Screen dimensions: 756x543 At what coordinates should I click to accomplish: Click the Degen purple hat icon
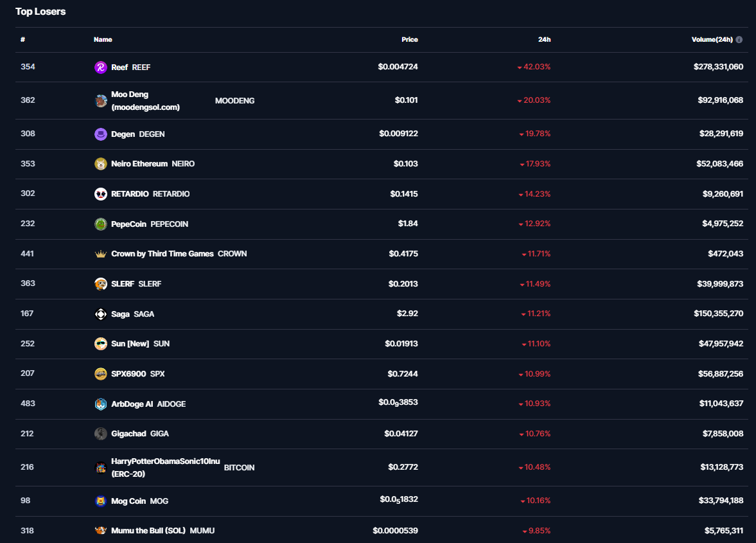tap(101, 134)
